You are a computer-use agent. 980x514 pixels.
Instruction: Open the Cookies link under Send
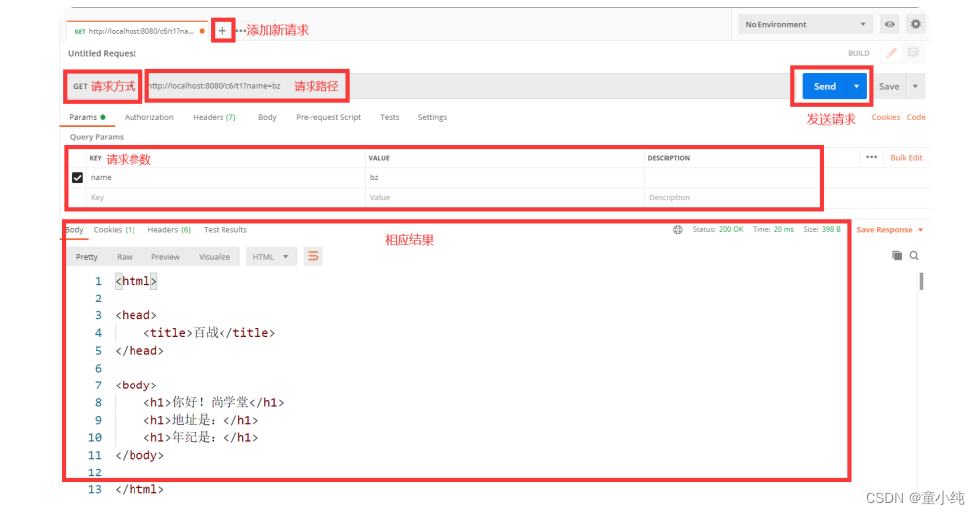(x=886, y=117)
